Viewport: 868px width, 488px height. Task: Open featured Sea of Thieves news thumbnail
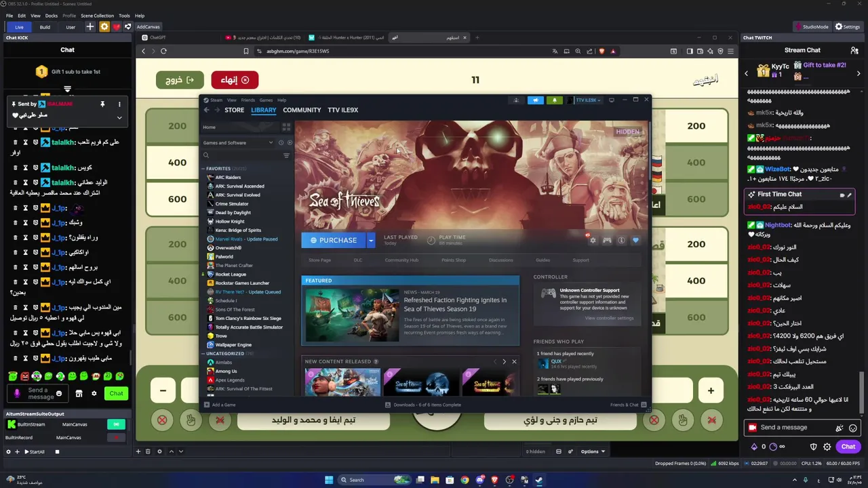coord(352,315)
